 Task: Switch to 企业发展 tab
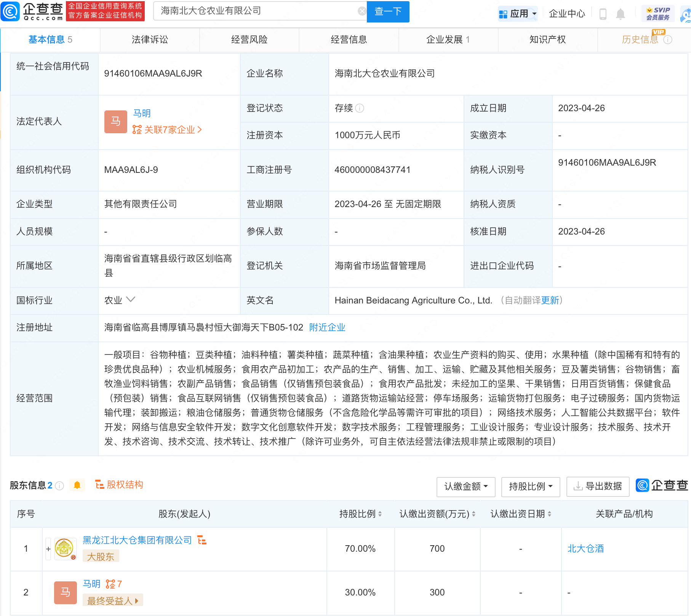pos(448,40)
